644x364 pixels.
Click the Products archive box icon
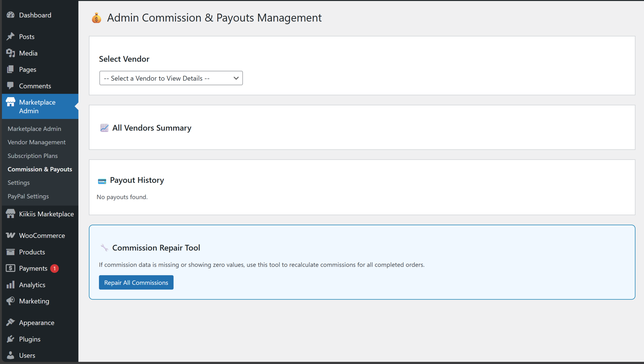tap(10, 252)
